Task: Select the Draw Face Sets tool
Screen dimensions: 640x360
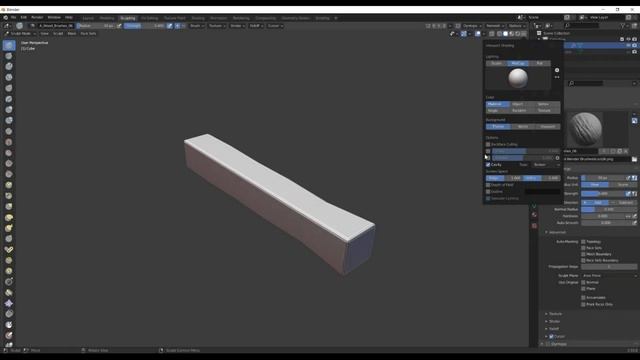Action: click(9, 336)
